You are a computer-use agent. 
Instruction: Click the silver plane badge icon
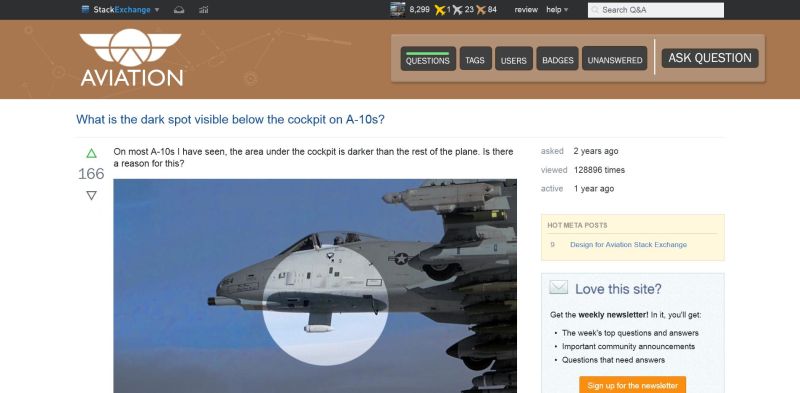click(457, 10)
